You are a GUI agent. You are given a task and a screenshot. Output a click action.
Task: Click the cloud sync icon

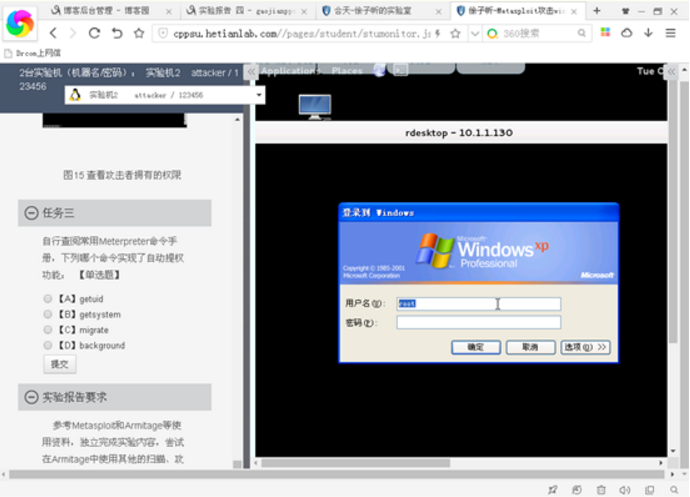[627, 33]
